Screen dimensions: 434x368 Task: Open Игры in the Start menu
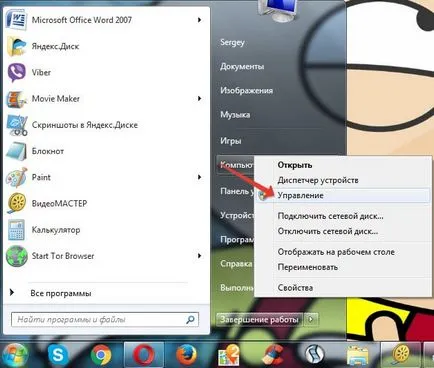[231, 141]
